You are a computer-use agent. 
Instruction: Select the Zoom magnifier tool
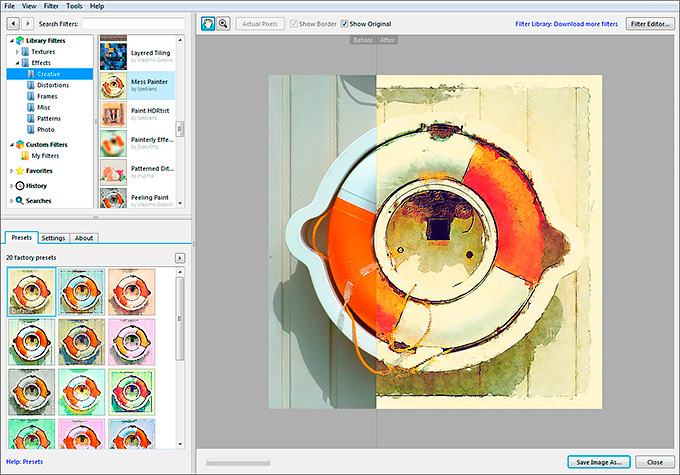pyautogui.click(x=223, y=23)
